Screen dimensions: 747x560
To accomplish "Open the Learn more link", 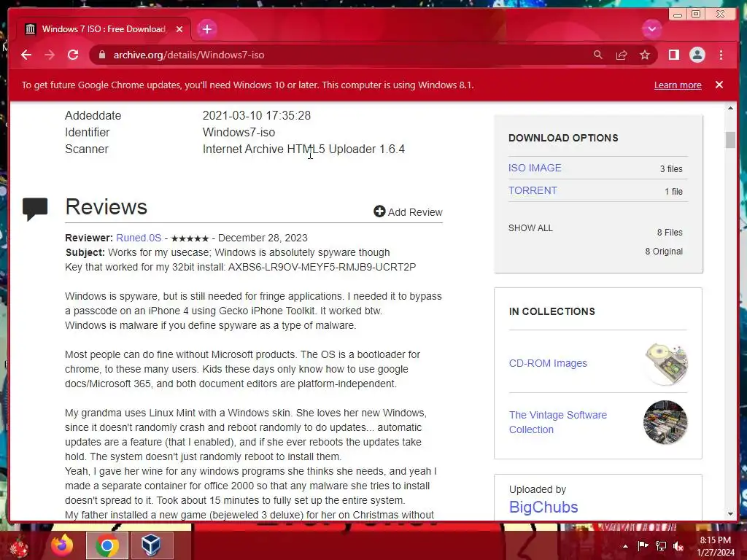I will (x=678, y=85).
